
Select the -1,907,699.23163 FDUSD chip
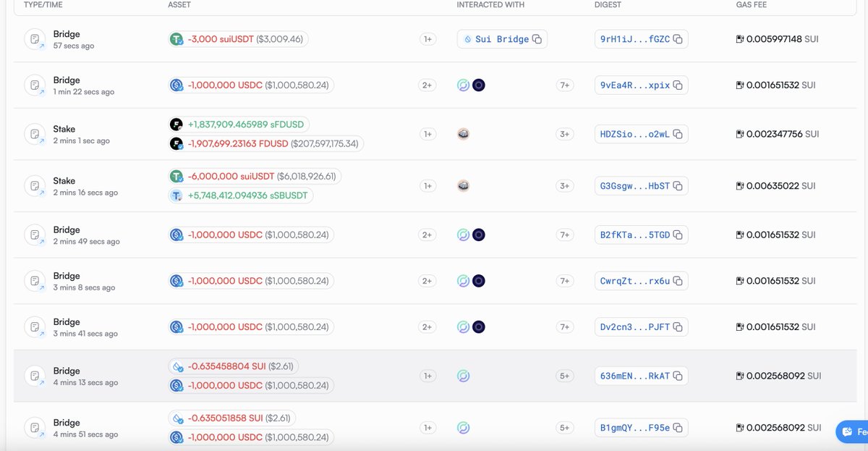(265, 144)
